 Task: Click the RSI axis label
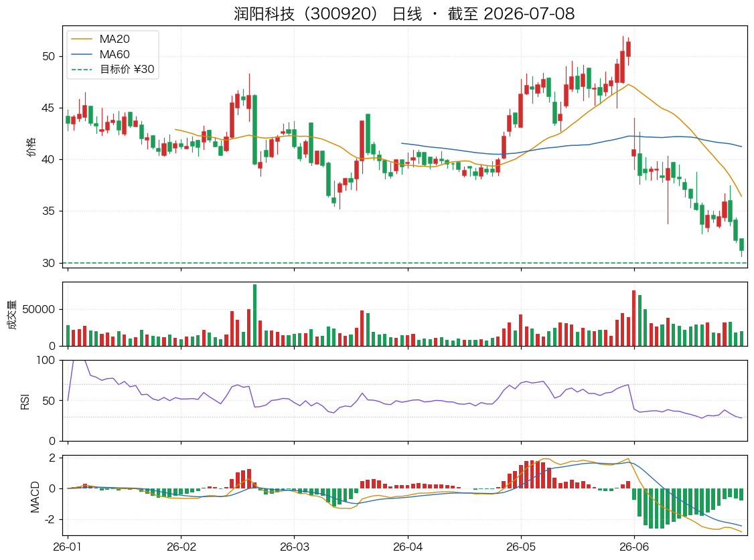25,401
